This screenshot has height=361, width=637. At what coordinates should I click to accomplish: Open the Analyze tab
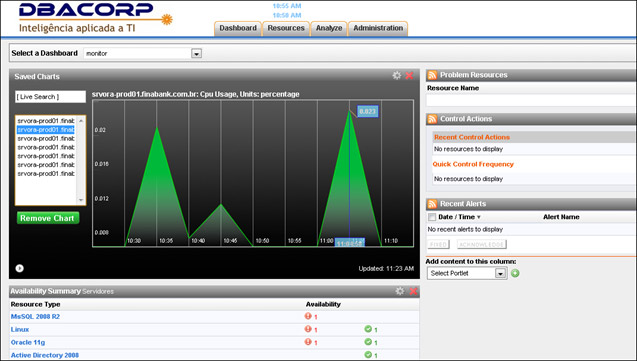click(x=329, y=28)
